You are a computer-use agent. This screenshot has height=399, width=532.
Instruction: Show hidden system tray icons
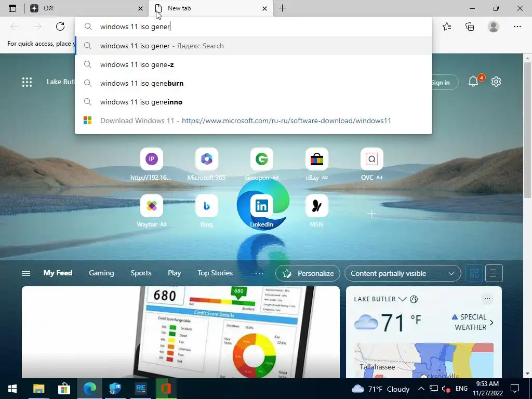pos(421,389)
